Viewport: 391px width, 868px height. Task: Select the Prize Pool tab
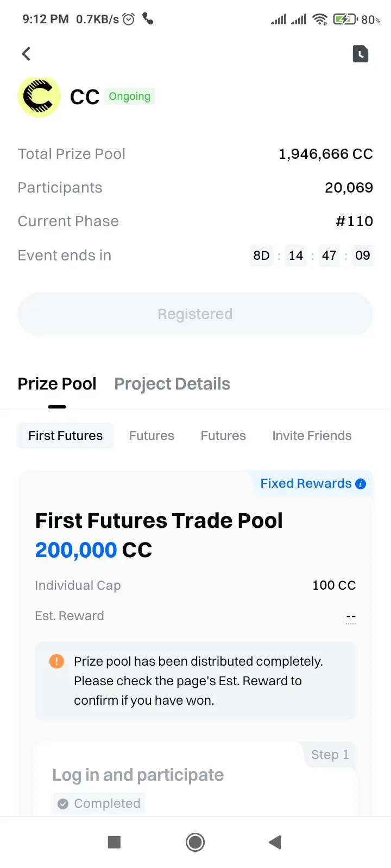57,384
